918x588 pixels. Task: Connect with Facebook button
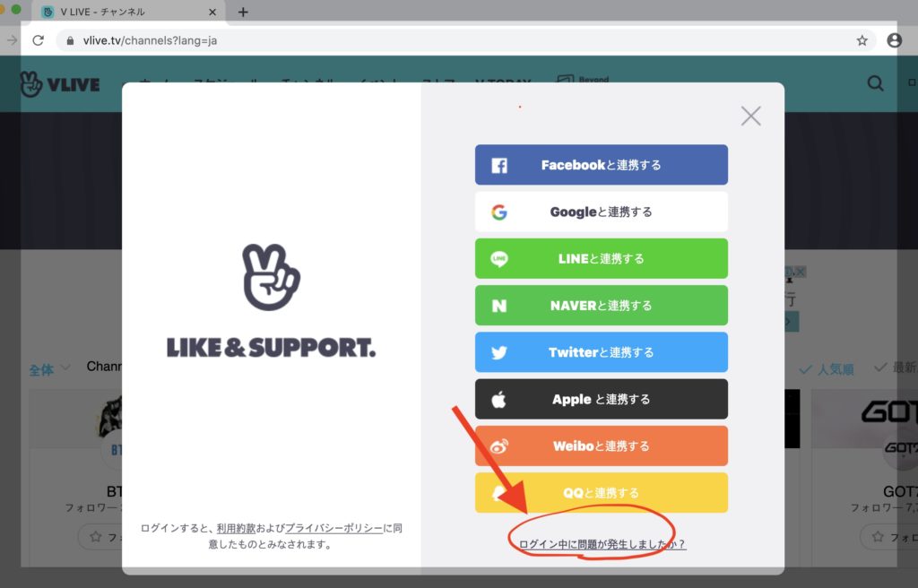coord(602,165)
